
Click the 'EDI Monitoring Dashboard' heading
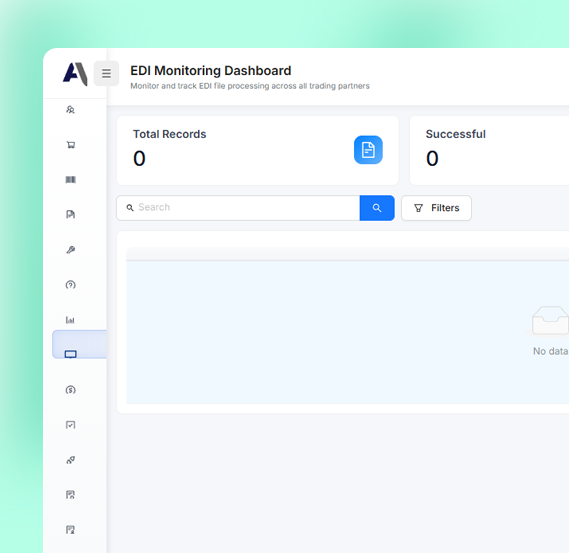point(210,70)
